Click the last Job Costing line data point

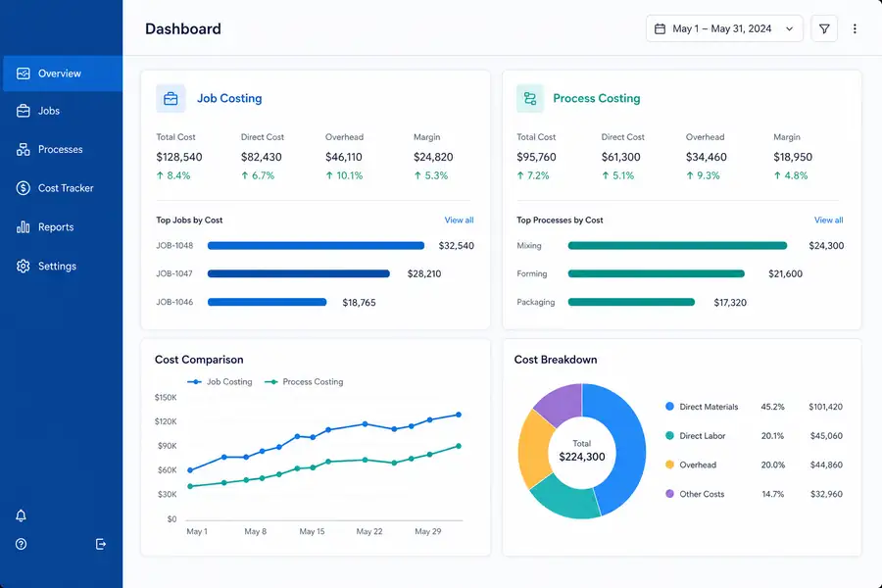459,415
